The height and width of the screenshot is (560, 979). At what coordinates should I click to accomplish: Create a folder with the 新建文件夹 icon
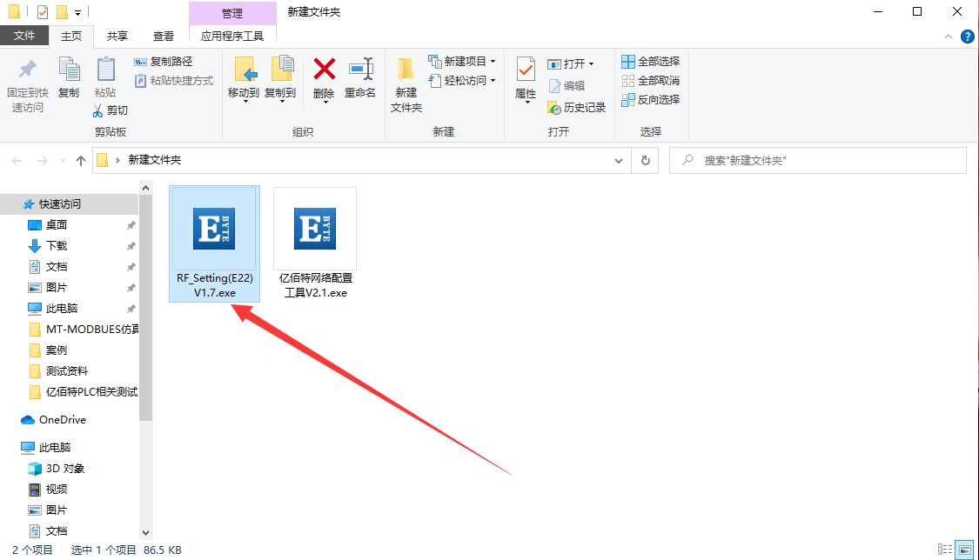[405, 83]
